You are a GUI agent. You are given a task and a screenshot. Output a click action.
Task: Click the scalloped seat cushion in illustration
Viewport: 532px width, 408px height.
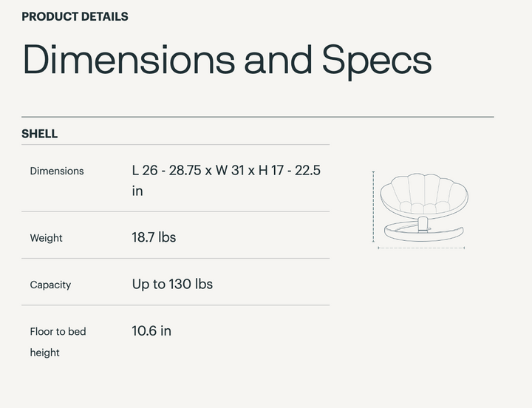click(x=424, y=196)
